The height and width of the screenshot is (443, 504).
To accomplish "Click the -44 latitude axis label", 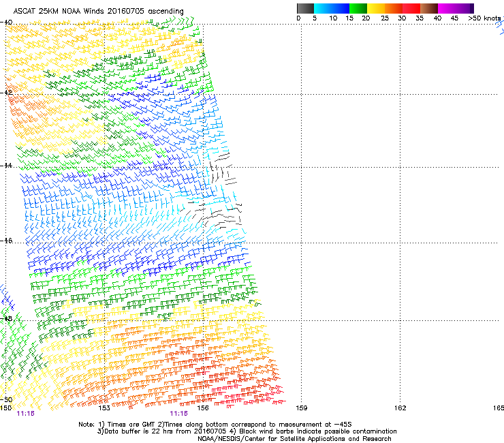I will point(6,166).
